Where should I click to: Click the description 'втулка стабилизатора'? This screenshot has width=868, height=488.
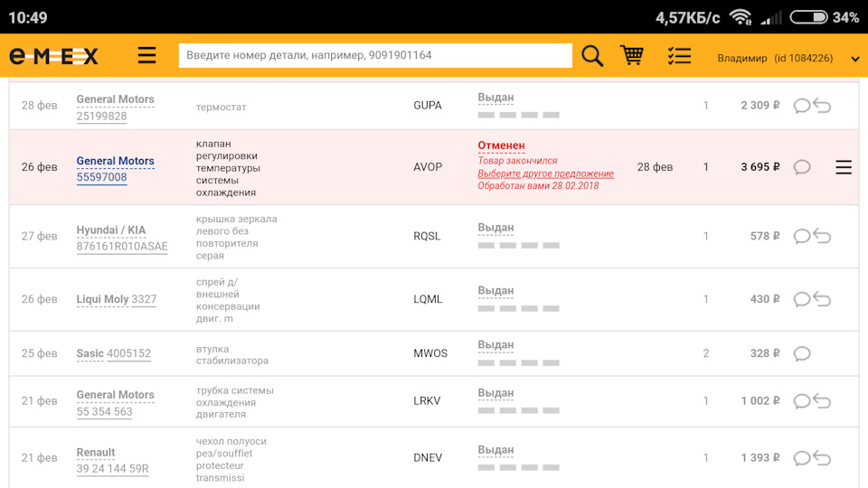232,354
